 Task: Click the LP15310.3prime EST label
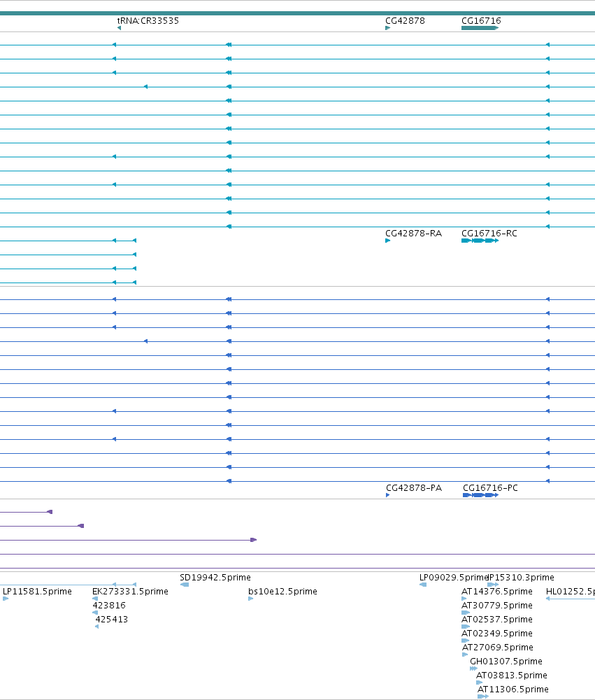pos(522,577)
